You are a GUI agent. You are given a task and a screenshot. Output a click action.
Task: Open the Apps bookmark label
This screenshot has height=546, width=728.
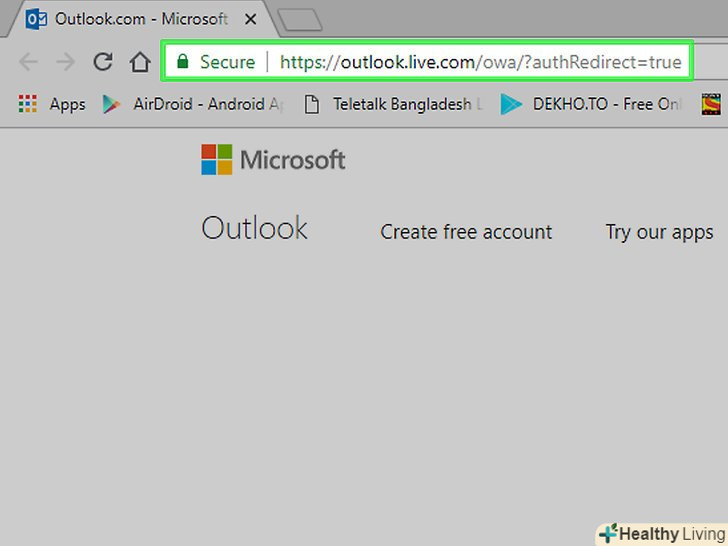tap(67, 104)
